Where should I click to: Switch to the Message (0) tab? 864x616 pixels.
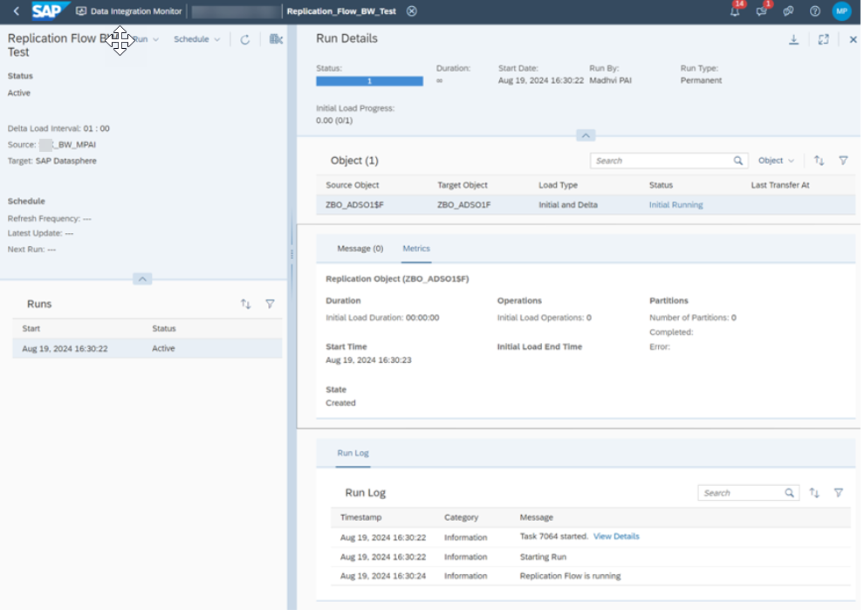tap(359, 248)
